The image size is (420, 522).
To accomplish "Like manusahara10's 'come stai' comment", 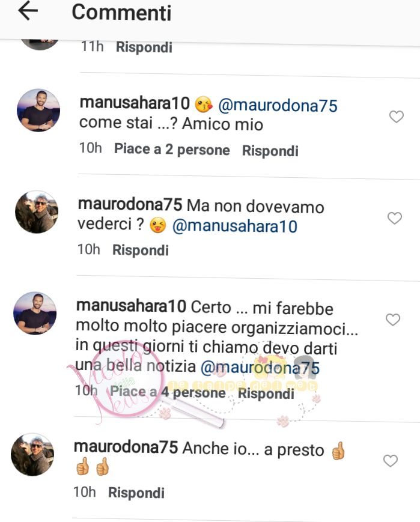I will [x=397, y=117].
